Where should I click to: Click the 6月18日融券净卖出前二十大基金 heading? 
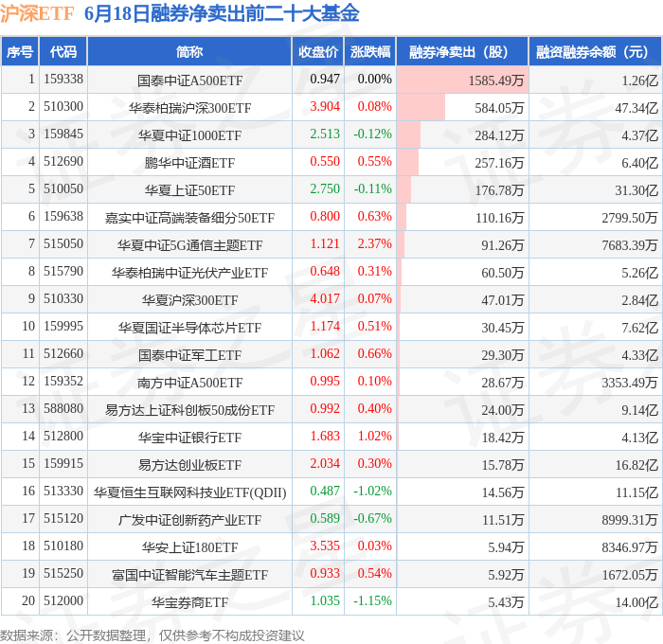point(222,13)
